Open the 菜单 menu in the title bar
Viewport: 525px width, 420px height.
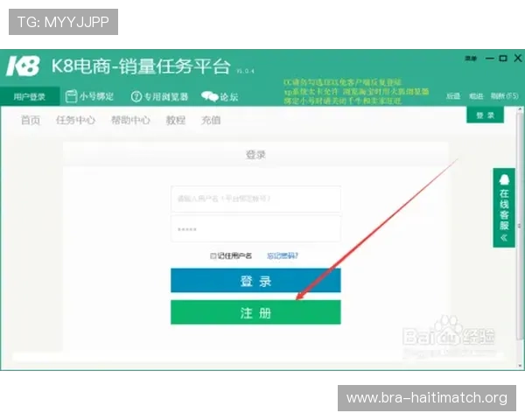[471, 59]
